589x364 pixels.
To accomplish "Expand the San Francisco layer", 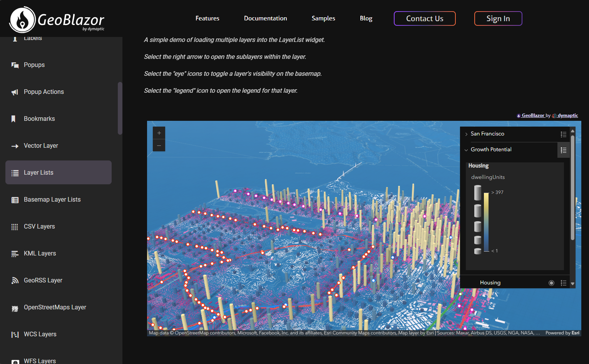I will pyautogui.click(x=466, y=134).
